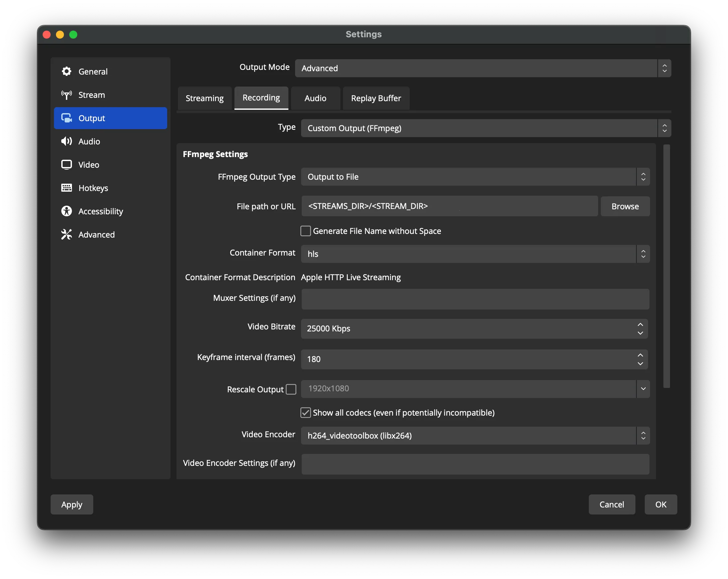Image resolution: width=728 pixels, height=579 pixels.
Task: Click the Audio settings icon
Action: click(66, 141)
